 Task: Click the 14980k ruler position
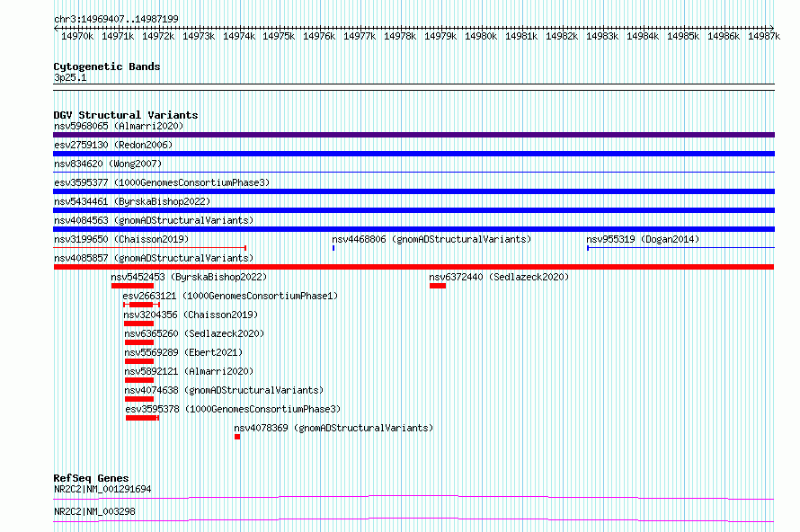pyautogui.click(x=481, y=36)
